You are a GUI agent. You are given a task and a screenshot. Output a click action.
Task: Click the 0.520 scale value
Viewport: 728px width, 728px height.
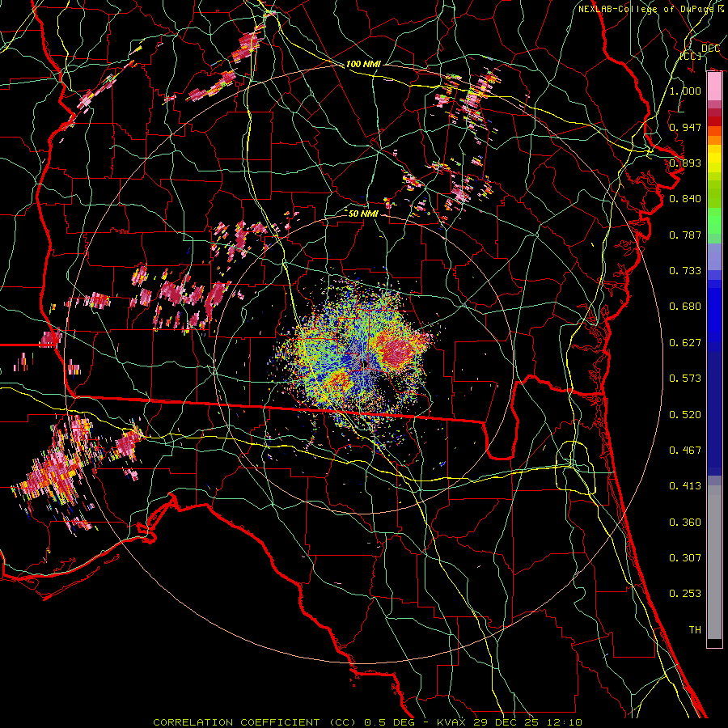685,414
